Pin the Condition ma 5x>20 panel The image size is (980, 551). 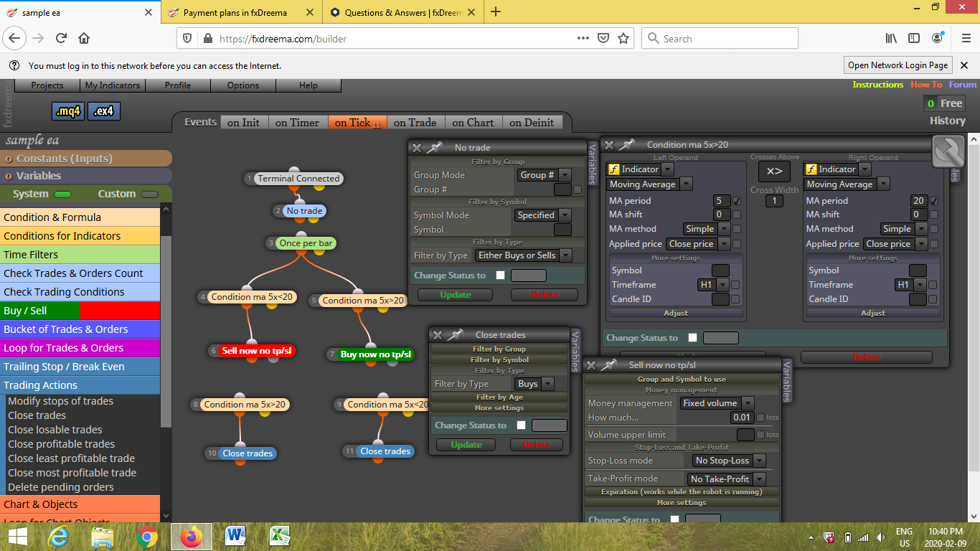coord(627,144)
